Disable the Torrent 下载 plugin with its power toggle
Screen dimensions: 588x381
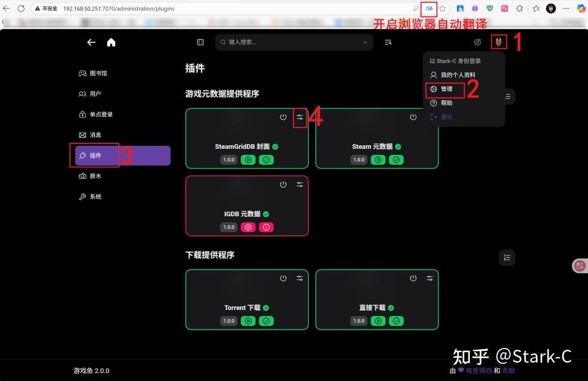[x=283, y=277]
